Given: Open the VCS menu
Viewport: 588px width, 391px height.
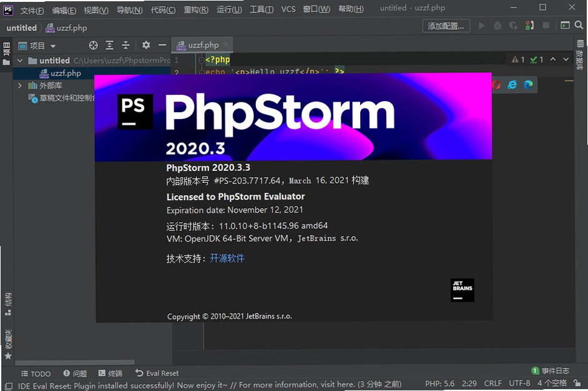Looking at the screenshot, I should 288,9.
